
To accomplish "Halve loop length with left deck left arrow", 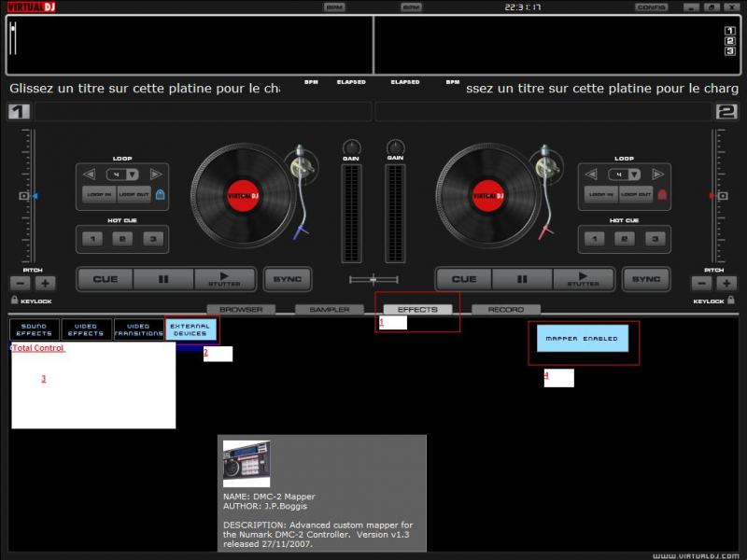I will (90, 175).
